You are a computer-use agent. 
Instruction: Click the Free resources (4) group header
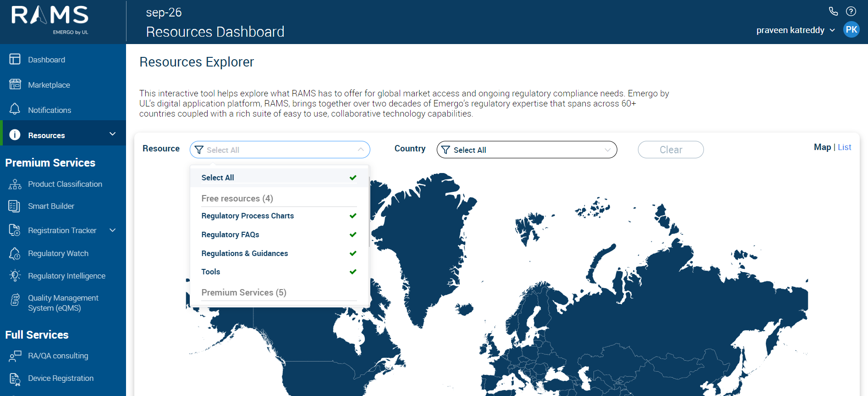[237, 198]
